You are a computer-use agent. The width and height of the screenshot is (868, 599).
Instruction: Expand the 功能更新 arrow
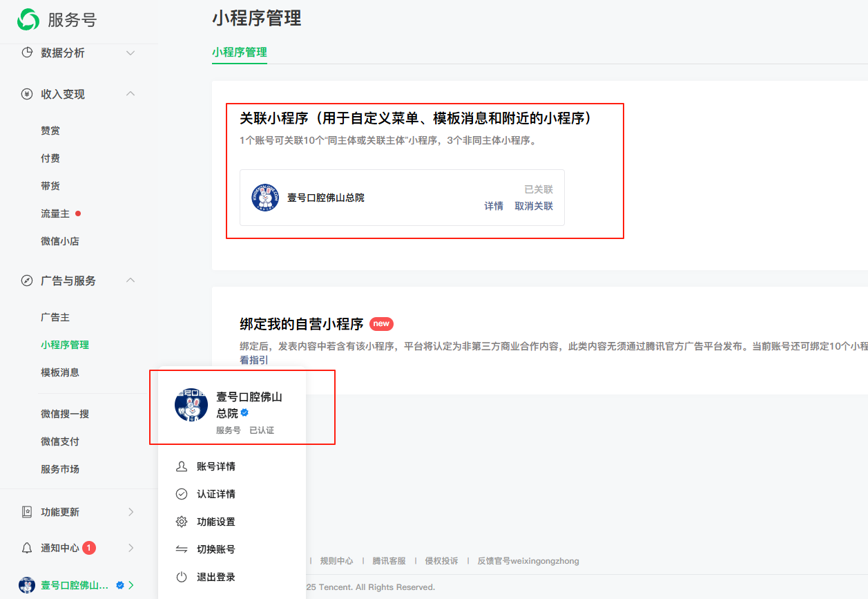point(131,512)
